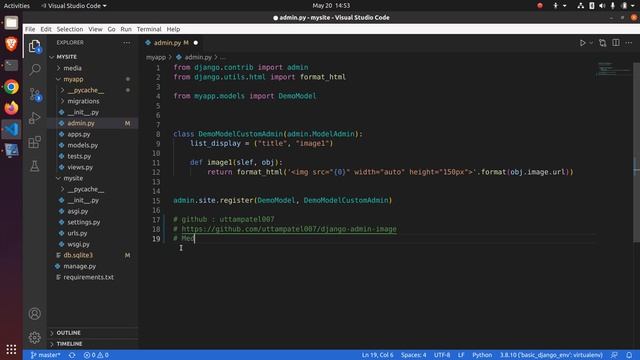
Task: Open the View menu
Action: pos(95,29)
